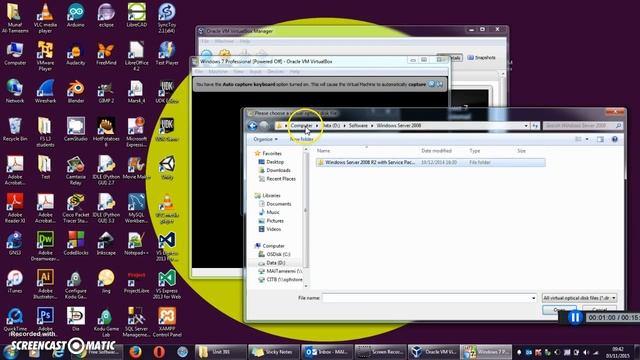Image resolution: width=640 pixels, height=360 pixels.
Task: Open the Help menu in Windows 7 VirtualBox window
Action: 295,72
